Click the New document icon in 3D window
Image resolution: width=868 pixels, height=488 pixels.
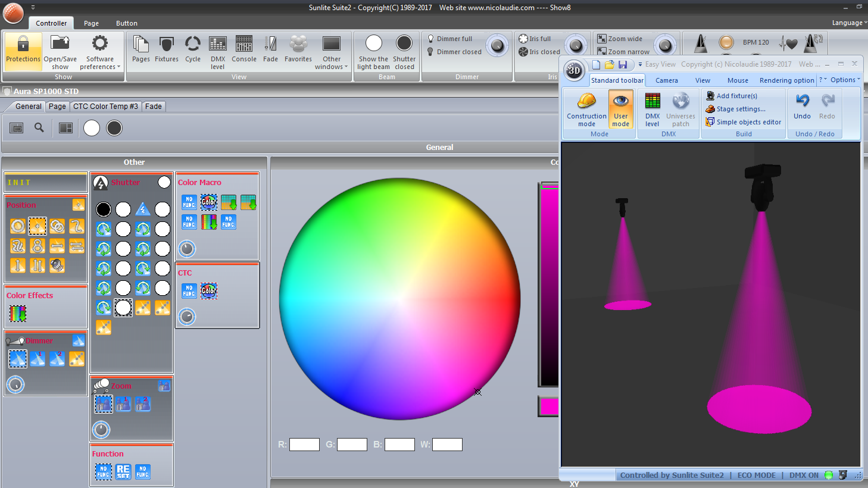coord(597,64)
